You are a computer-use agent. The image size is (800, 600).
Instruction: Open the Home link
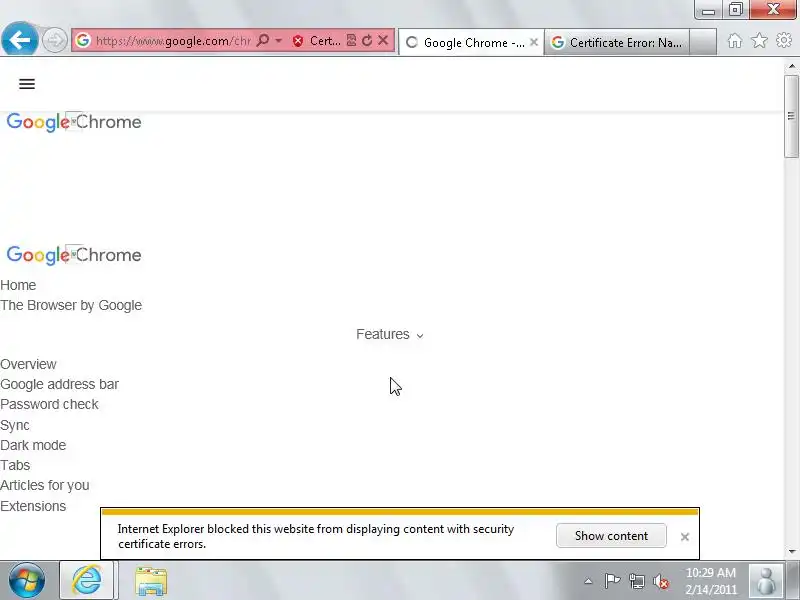(x=18, y=285)
